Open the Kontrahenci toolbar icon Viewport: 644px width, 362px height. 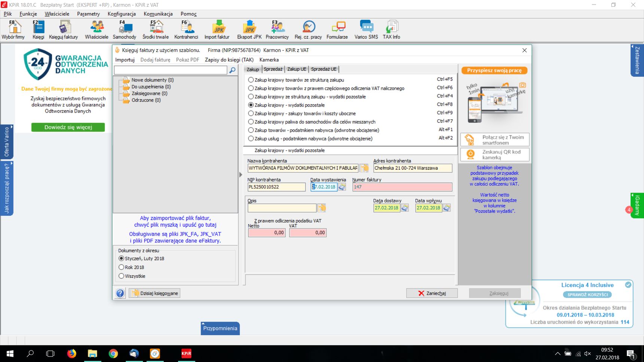coord(186,30)
